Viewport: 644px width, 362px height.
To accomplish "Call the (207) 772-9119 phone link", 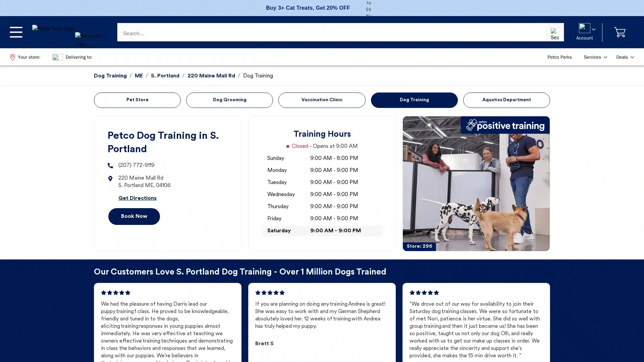I will tap(136, 165).
